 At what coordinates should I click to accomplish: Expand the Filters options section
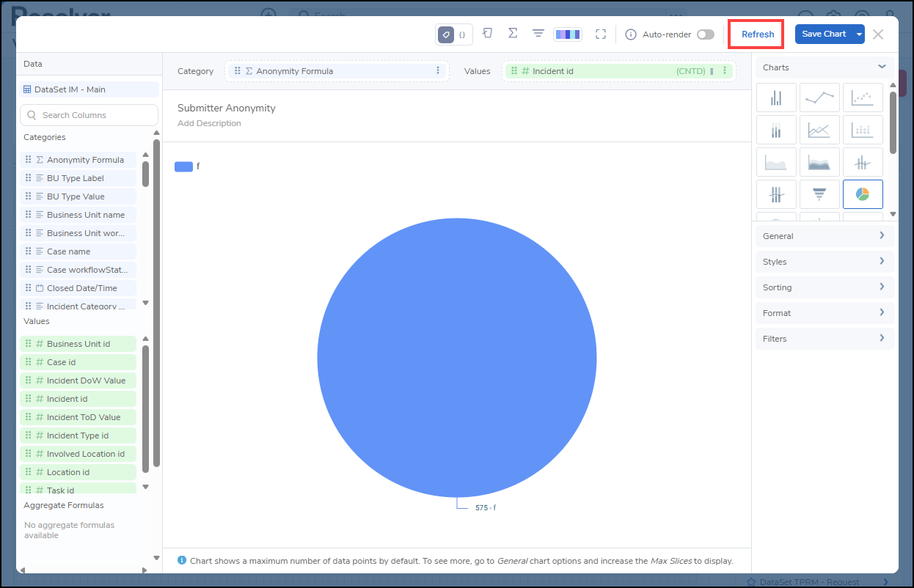tap(825, 339)
